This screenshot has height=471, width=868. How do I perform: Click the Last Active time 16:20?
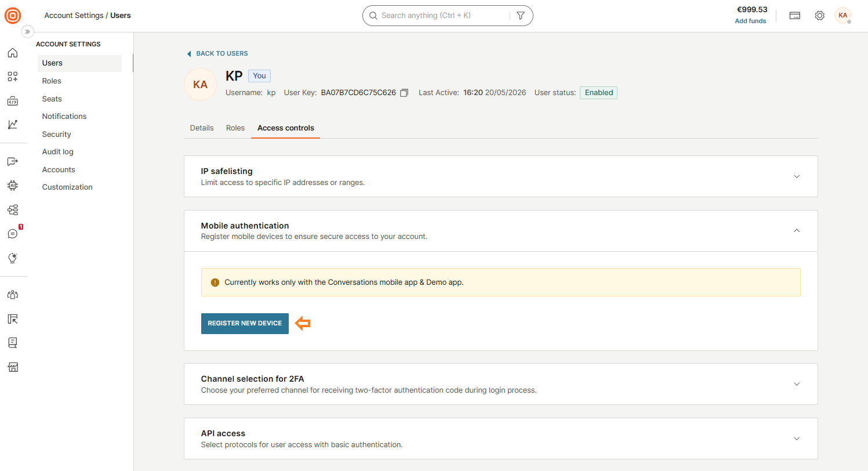473,93
